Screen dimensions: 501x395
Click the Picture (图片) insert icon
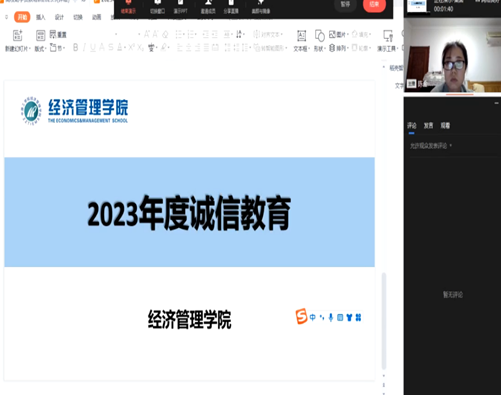(337, 34)
